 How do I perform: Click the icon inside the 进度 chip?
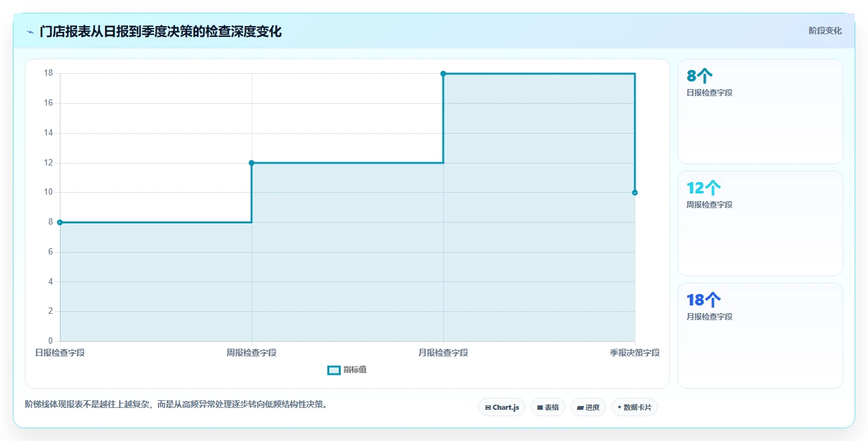[580, 407]
